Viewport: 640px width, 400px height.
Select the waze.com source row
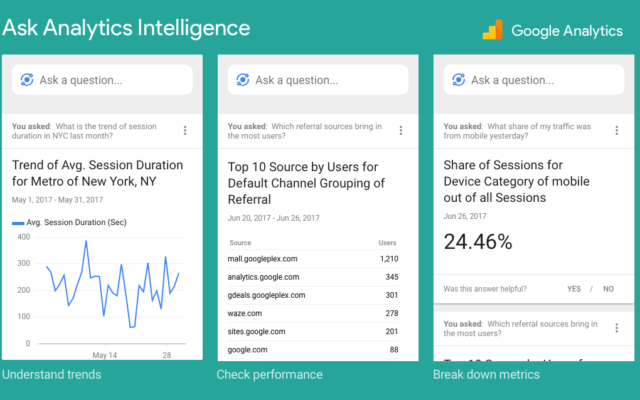click(313, 313)
